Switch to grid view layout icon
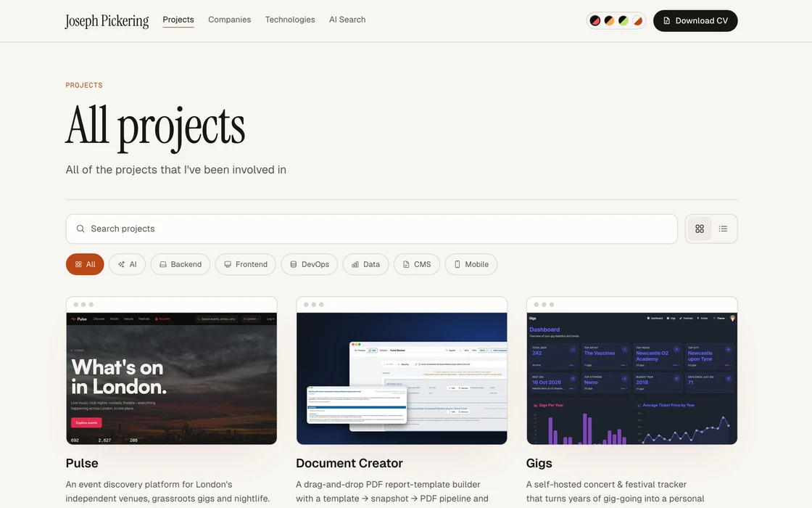 (x=700, y=229)
